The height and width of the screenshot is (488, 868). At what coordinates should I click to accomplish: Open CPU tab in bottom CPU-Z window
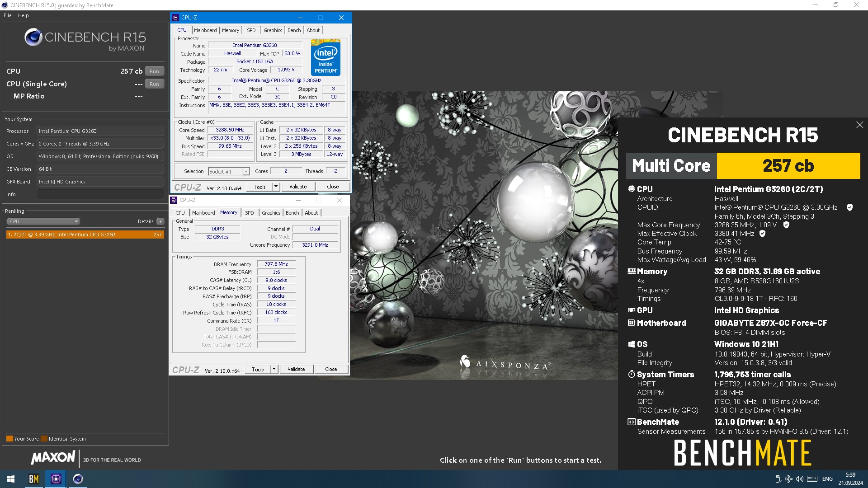click(180, 213)
